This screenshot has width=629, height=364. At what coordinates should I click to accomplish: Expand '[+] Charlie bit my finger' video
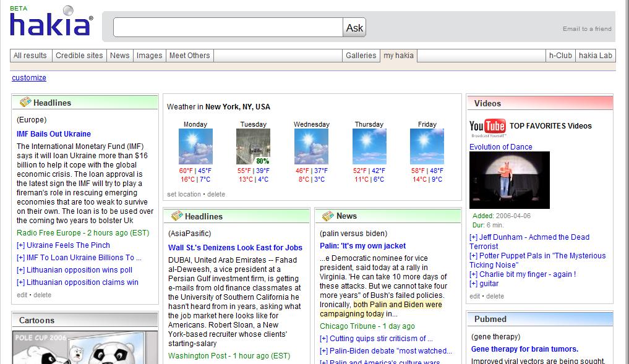tap(522, 274)
